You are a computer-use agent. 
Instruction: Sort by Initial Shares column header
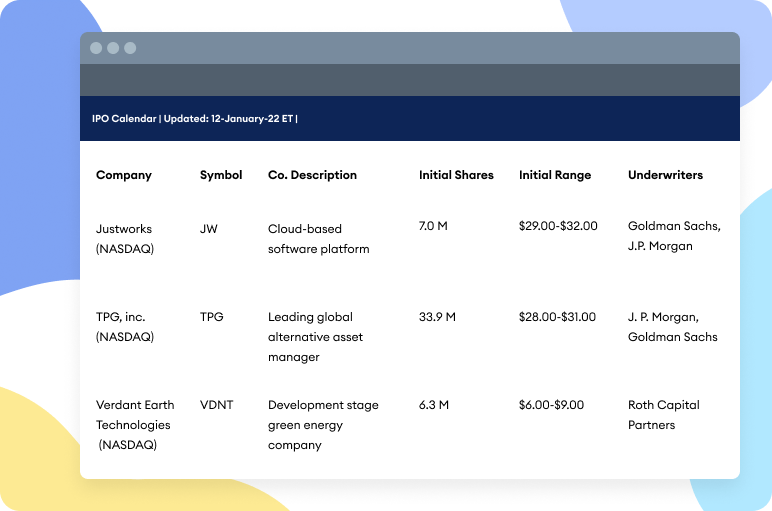tap(456, 175)
